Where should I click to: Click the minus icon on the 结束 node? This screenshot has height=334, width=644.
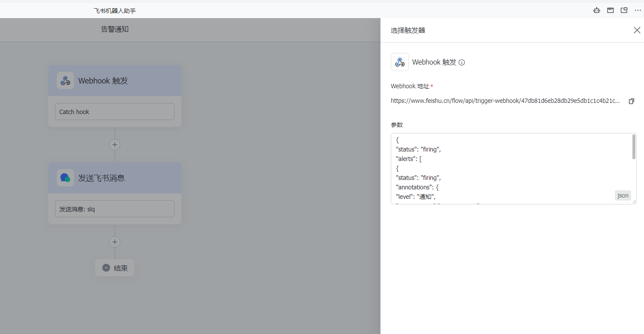[106, 268]
